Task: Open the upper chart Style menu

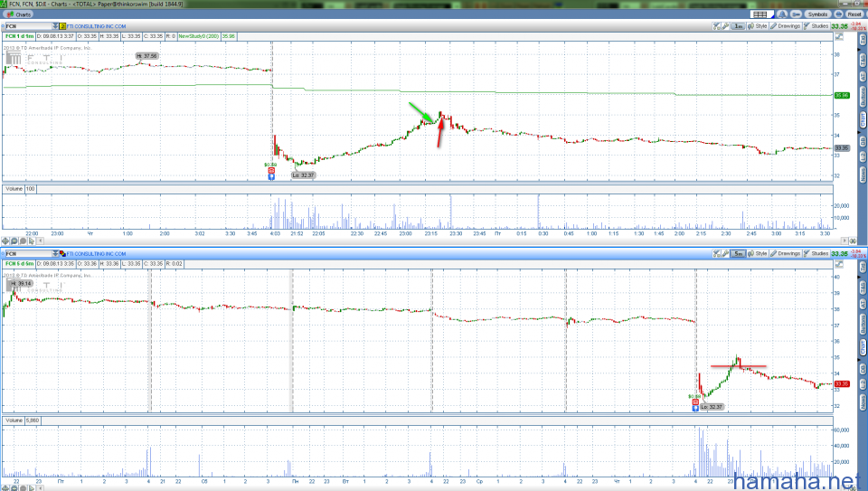Action: [x=758, y=26]
